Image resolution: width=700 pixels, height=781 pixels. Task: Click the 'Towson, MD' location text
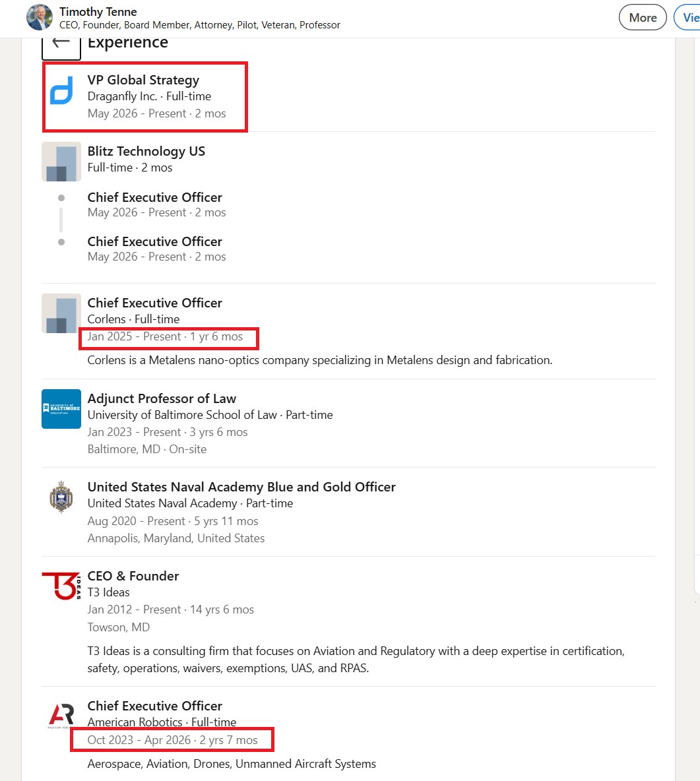click(119, 627)
